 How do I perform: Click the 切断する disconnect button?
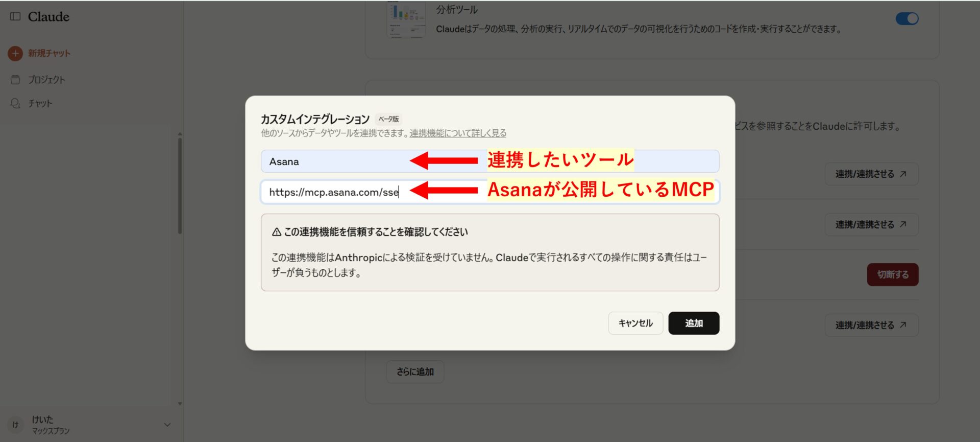[x=893, y=274]
